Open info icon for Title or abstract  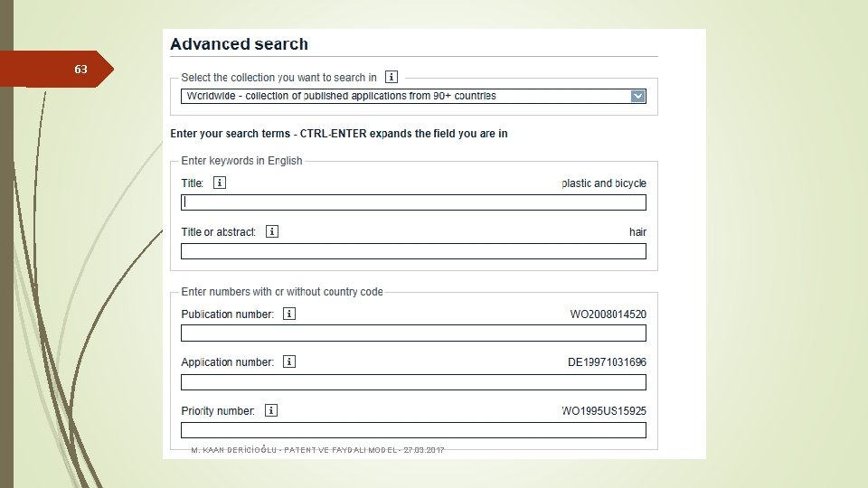[272, 231]
